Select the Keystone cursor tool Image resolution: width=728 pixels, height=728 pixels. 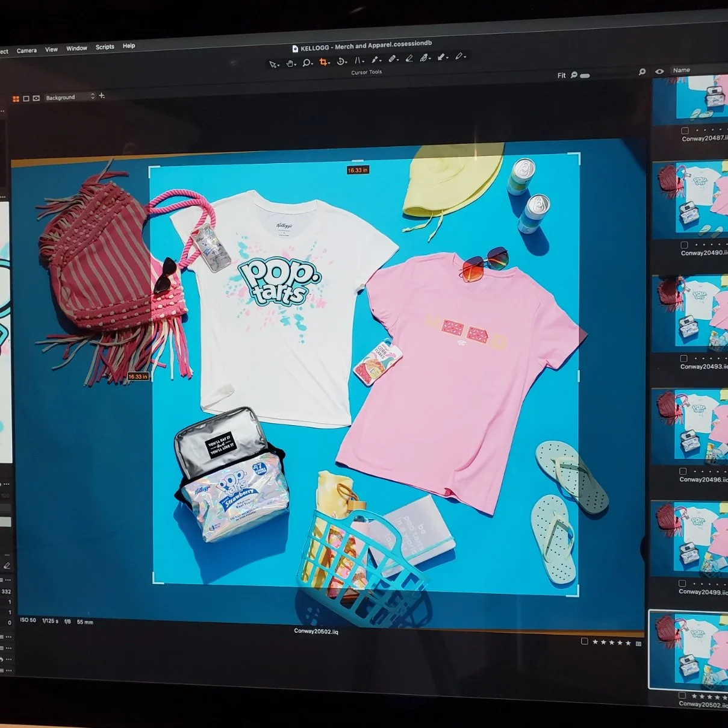(358, 60)
